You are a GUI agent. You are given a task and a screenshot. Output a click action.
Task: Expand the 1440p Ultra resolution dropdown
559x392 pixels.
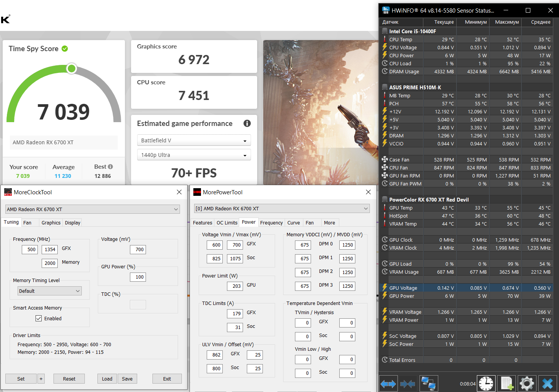pos(194,155)
